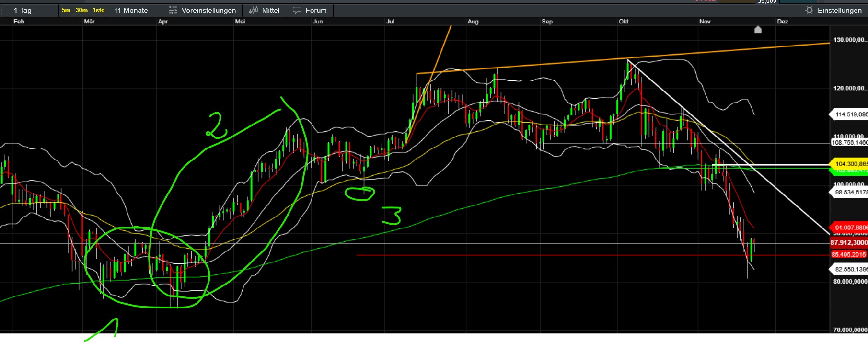This screenshot has width=868, height=342.
Task: Click the Feb label on time axis
Action: point(19,22)
